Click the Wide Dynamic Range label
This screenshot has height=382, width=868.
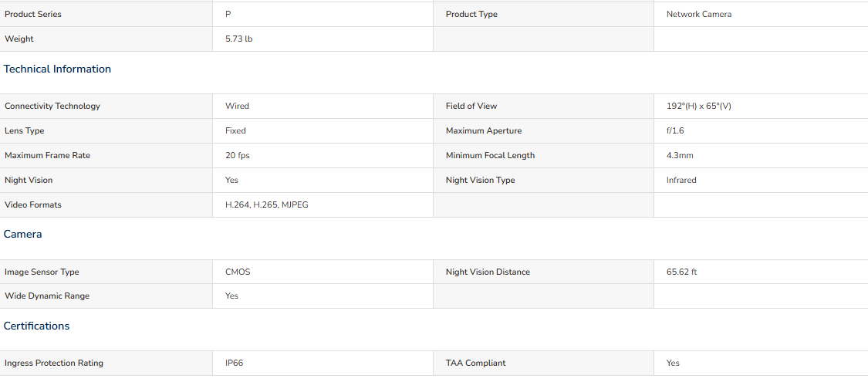(x=47, y=296)
